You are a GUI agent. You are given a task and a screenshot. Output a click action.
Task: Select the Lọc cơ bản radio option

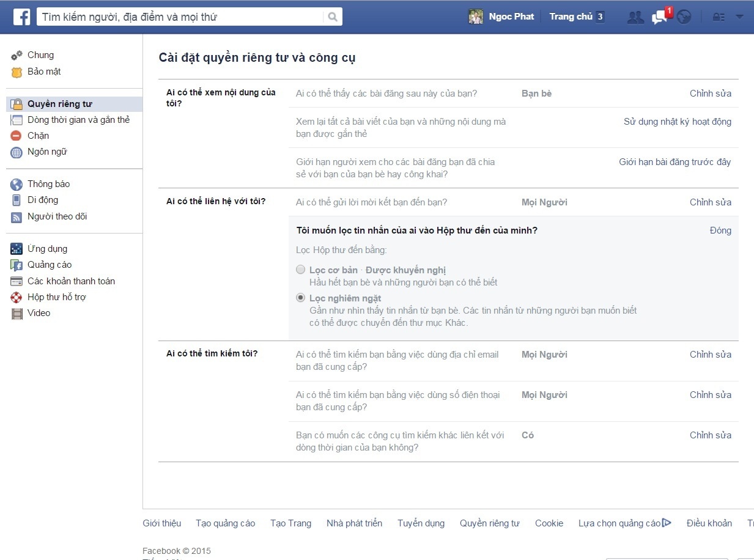300,270
